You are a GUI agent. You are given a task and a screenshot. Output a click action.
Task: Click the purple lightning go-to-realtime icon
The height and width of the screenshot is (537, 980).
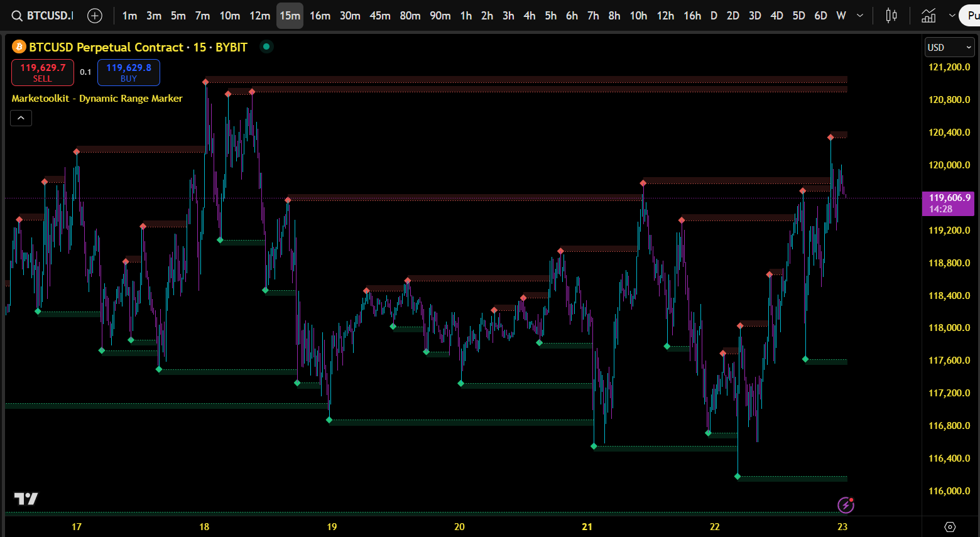coord(846,505)
